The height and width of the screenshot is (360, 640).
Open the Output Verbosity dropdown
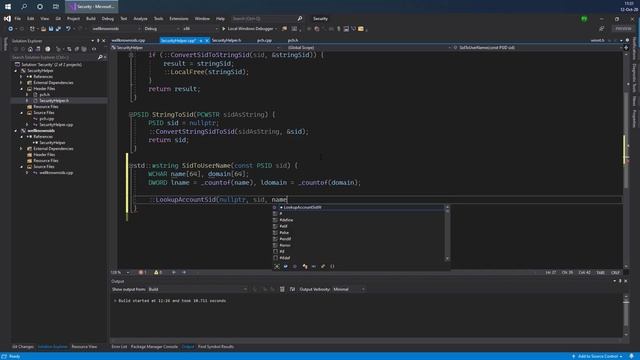coord(349,289)
